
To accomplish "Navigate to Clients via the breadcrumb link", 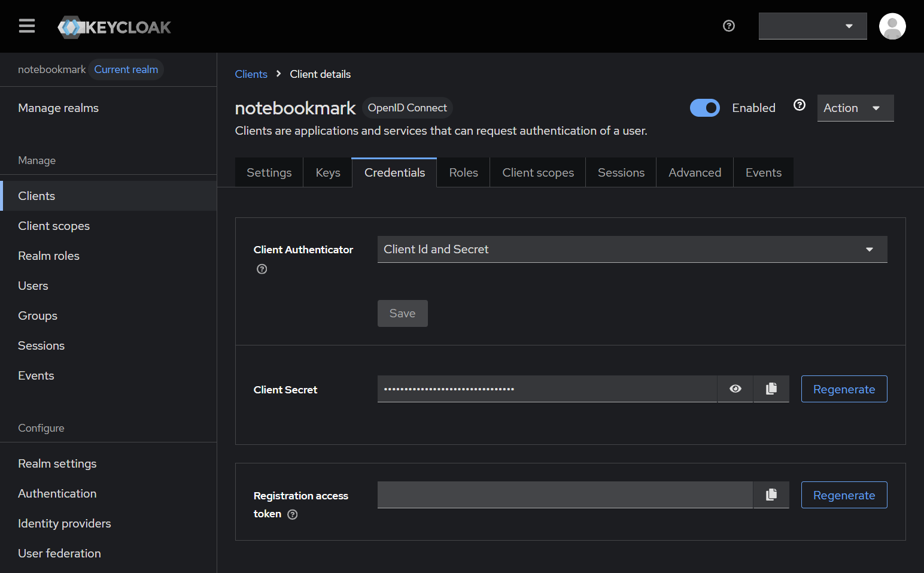I will [251, 74].
